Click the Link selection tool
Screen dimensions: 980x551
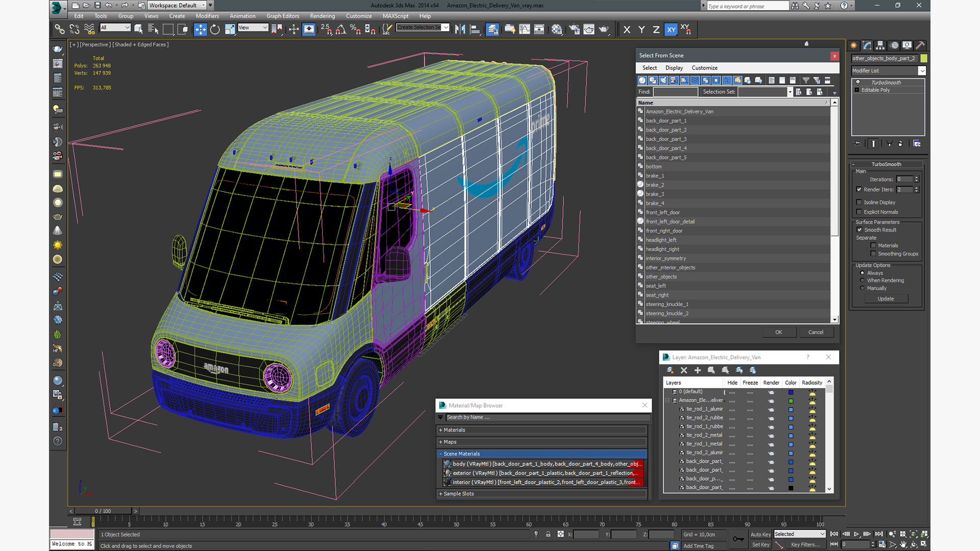pyautogui.click(x=60, y=30)
